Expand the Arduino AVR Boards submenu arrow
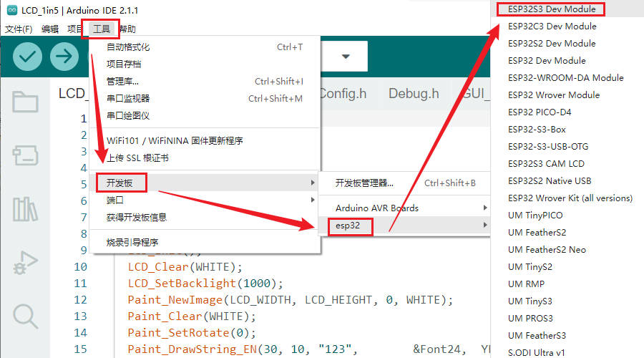This screenshot has width=644, height=358. click(485, 208)
